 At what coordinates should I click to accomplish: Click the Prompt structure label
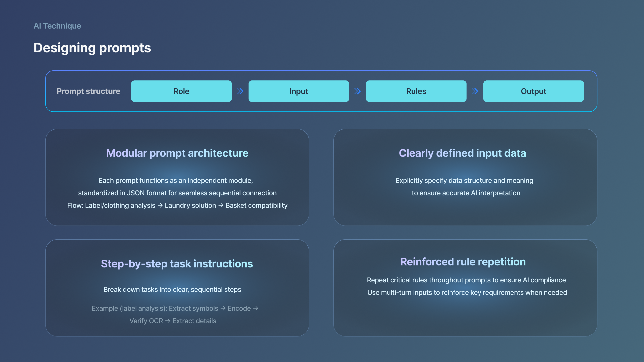[x=88, y=91]
